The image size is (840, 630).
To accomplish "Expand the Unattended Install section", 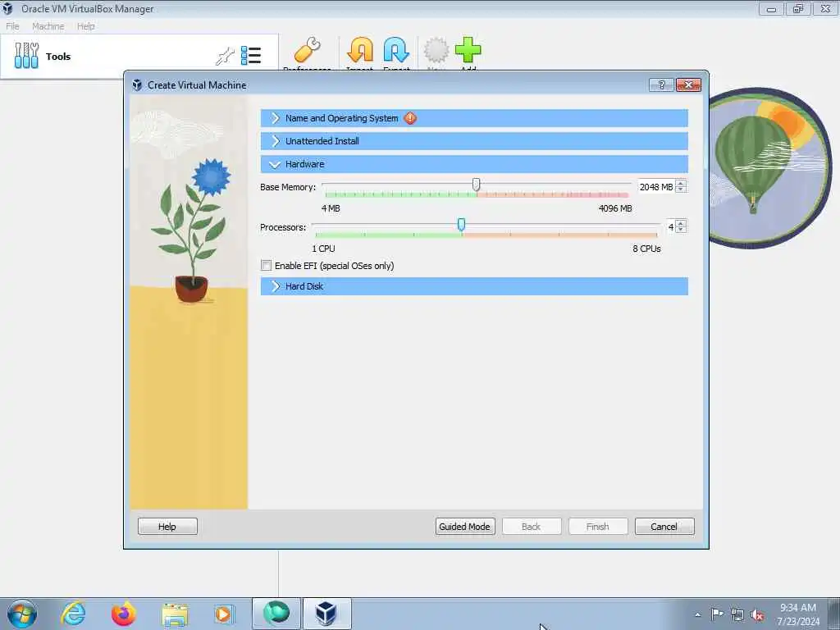I will point(474,141).
